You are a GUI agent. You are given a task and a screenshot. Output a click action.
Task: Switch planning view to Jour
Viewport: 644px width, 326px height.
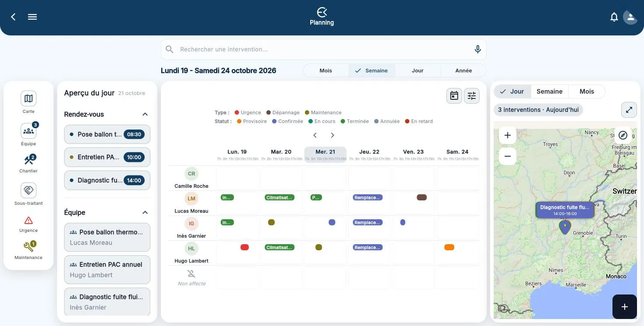pos(418,70)
